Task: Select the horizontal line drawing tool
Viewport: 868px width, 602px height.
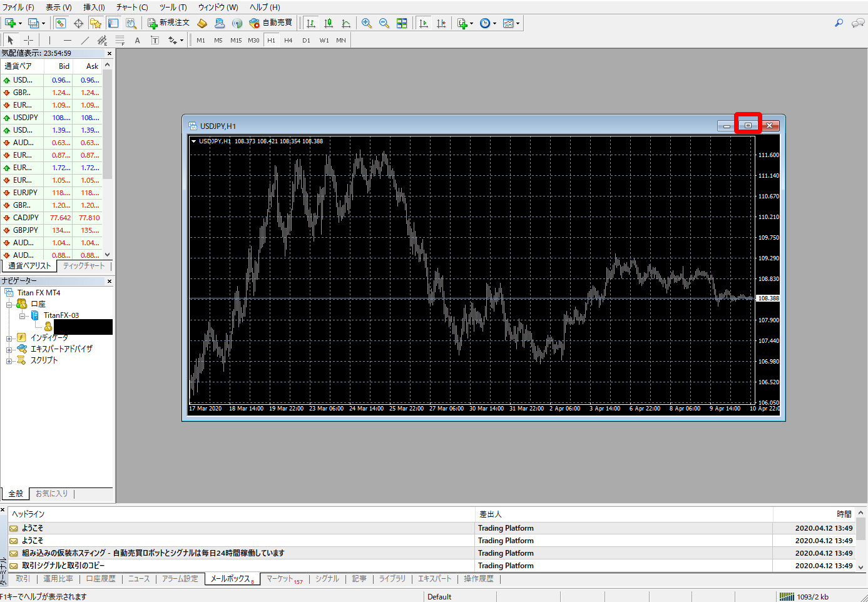Action: (x=68, y=40)
